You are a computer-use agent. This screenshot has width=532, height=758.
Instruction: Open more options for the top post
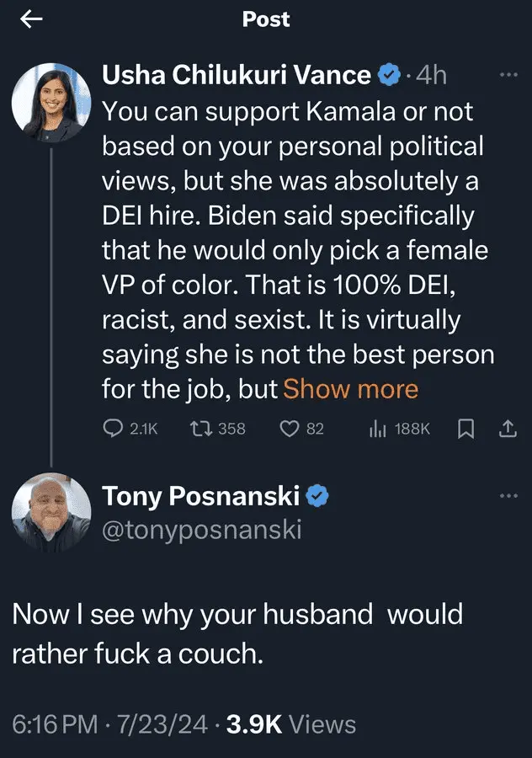(x=508, y=74)
